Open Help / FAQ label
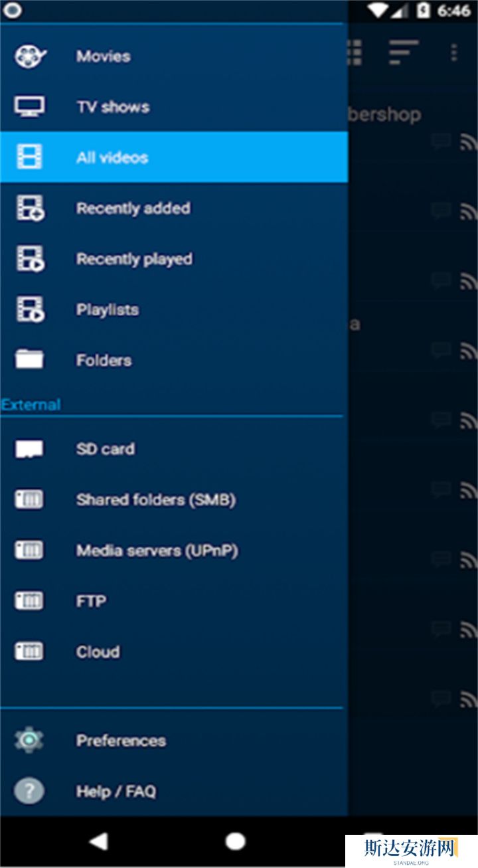 pyautogui.click(x=116, y=791)
